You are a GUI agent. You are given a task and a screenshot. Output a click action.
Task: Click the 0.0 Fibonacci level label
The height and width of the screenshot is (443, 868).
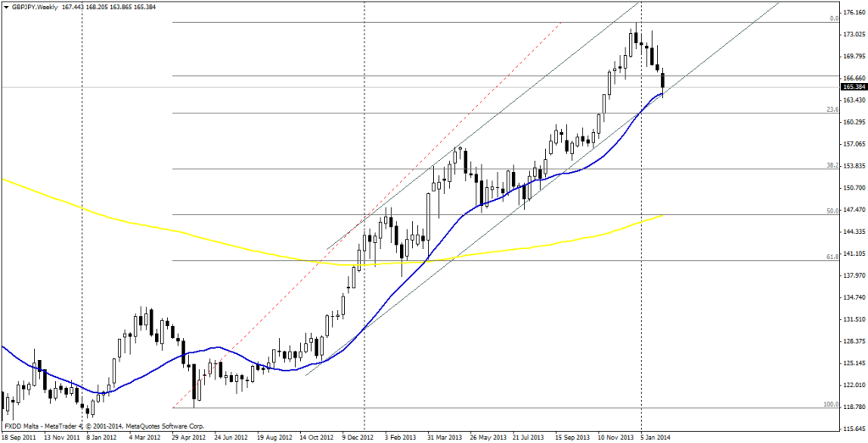834,18
